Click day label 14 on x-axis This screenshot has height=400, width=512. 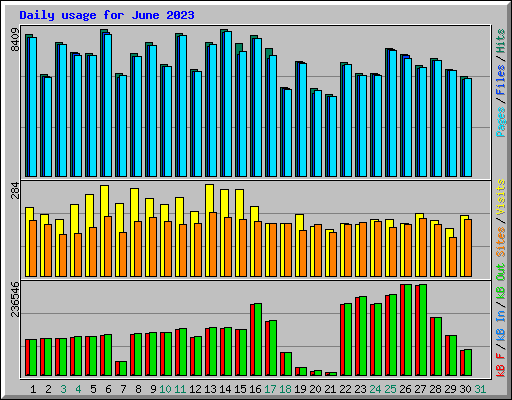tap(225, 389)
